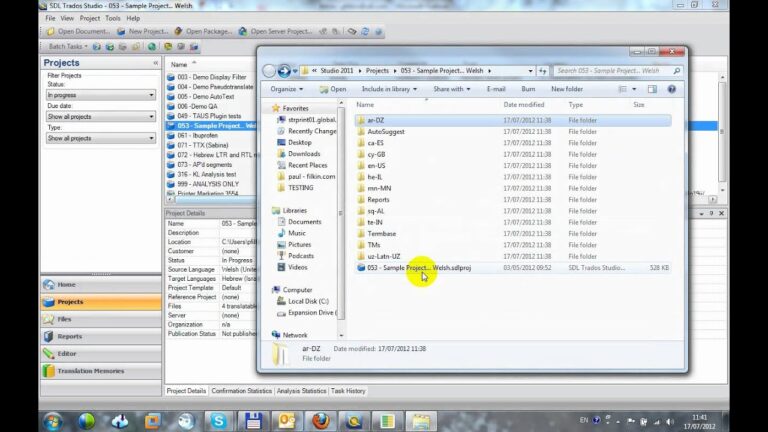This screenshot has width=768, height=432.
Task: Open Batch Tasks dropdown
Action: pos(68,47)
